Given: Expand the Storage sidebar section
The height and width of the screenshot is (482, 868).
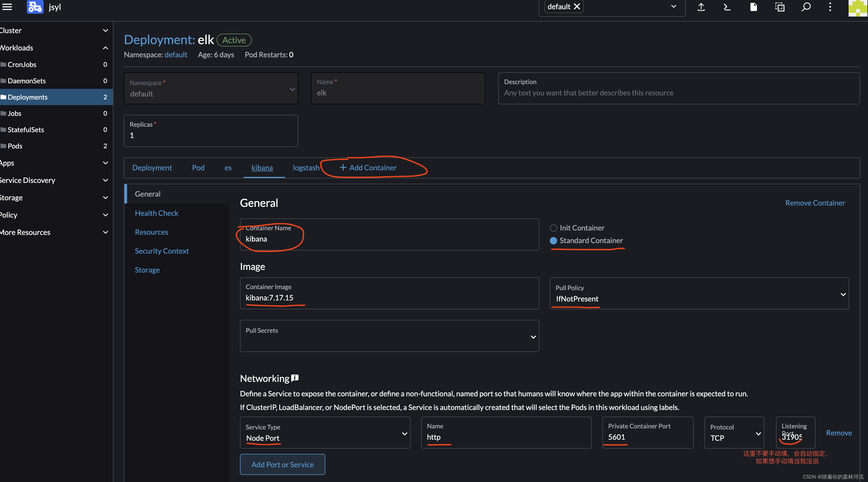Looking at the screenshot, I should click(106, 198).
